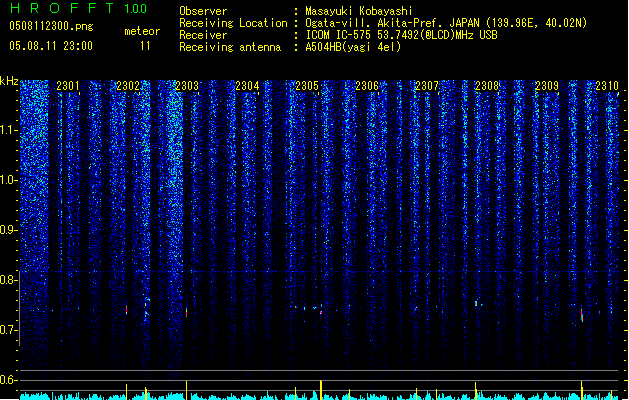Click the 2307 time marker
Viewport: 629px width, 400px height.
427,86
